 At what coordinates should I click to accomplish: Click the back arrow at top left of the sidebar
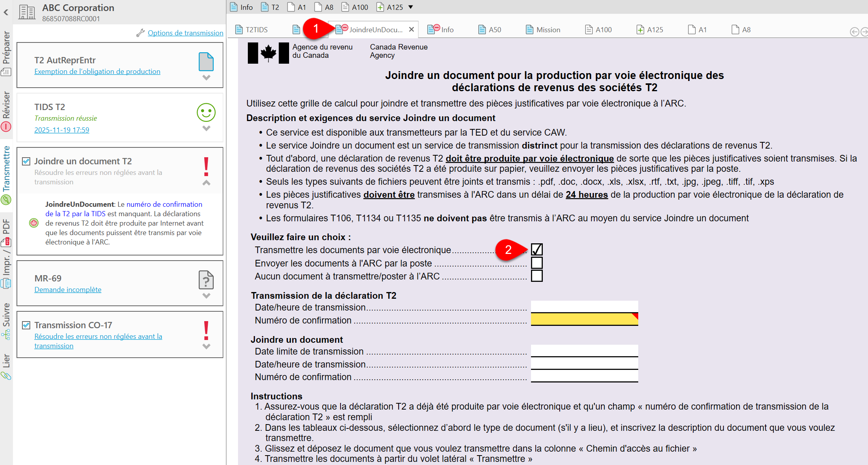(6, 12)
